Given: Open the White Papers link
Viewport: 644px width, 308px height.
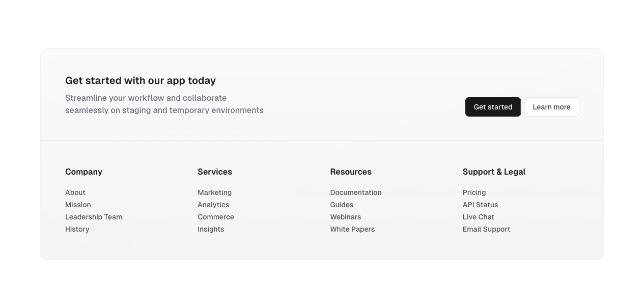Looking at the screenshot, I should [x=352, y=229].
